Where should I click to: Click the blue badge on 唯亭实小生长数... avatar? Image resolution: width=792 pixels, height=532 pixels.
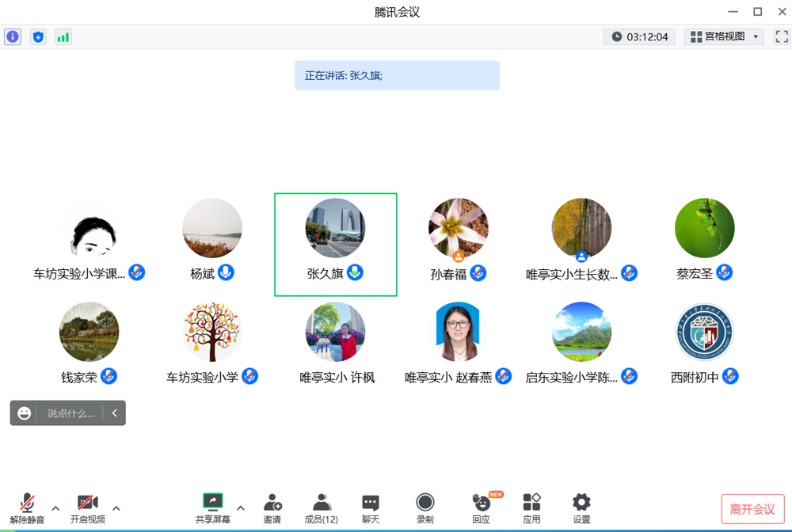pos(581,256)
